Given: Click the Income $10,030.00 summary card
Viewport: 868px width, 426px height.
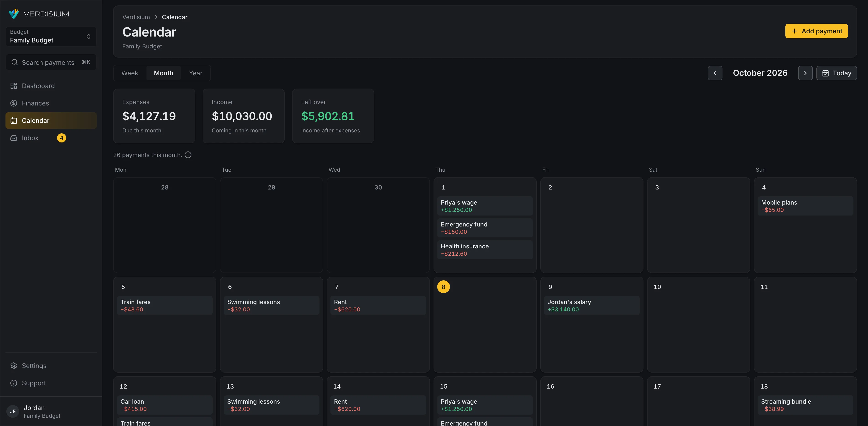Looking at the screenshot, I should pyautogui.click(x=244, y=116).
